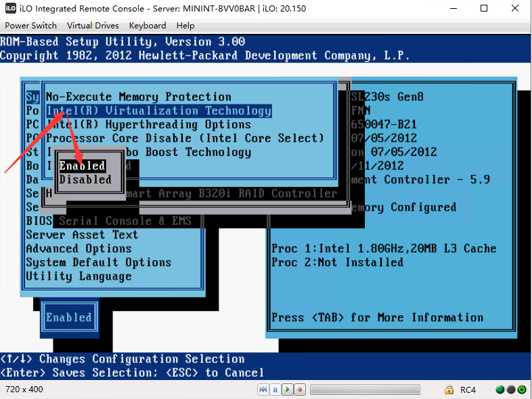Click the iLO logo in title bar

pos(11,8)
